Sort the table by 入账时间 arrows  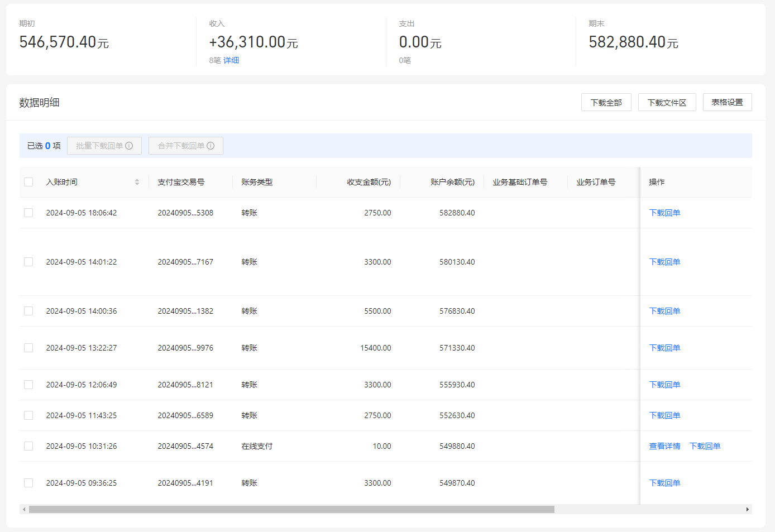[137, 182]
